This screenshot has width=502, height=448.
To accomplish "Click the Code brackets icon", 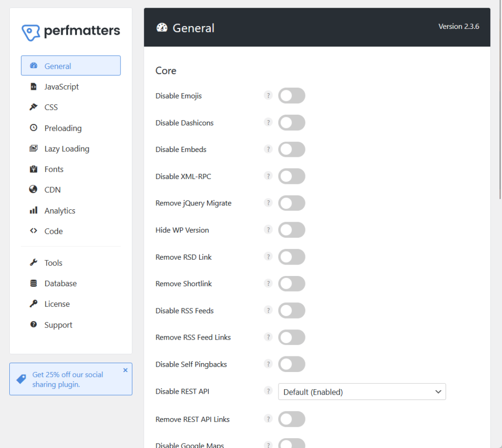I will tap(34, 230).
